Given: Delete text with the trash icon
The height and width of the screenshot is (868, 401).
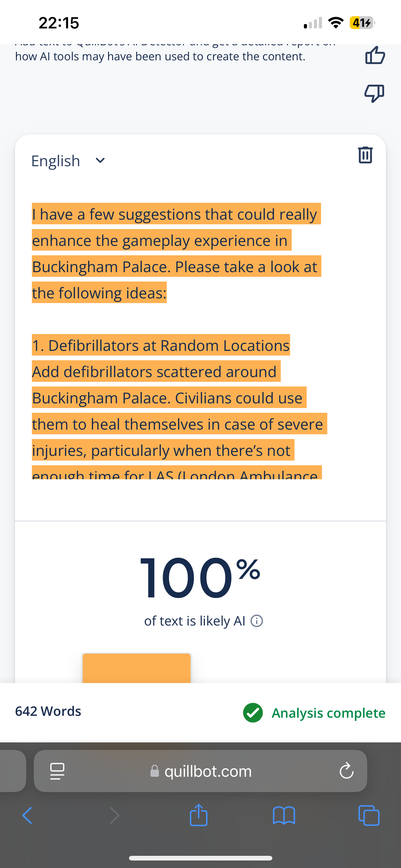Looking at the screenshot, I should coord(365,155).
